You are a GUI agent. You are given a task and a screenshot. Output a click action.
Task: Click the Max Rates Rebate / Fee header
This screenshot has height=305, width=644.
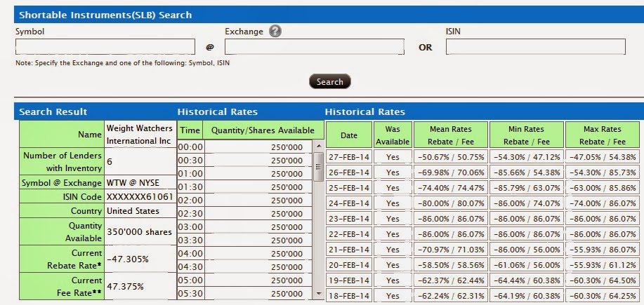tap(602, 135)
